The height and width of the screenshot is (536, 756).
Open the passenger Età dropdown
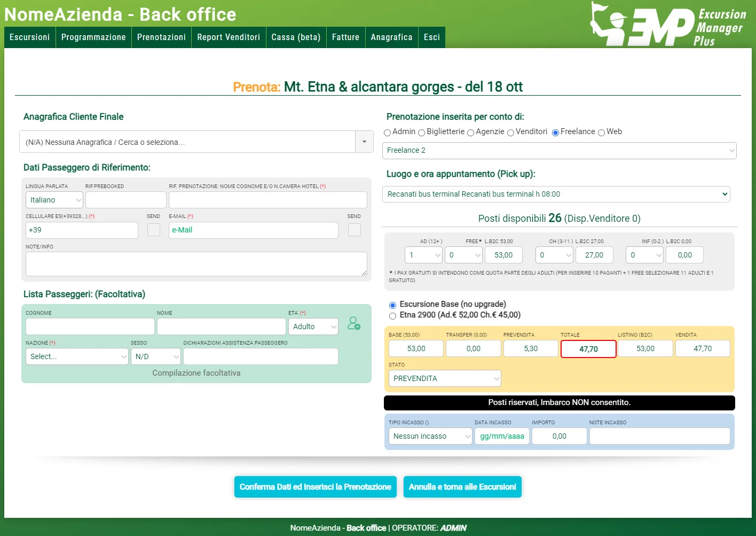(x=313, y=327)
